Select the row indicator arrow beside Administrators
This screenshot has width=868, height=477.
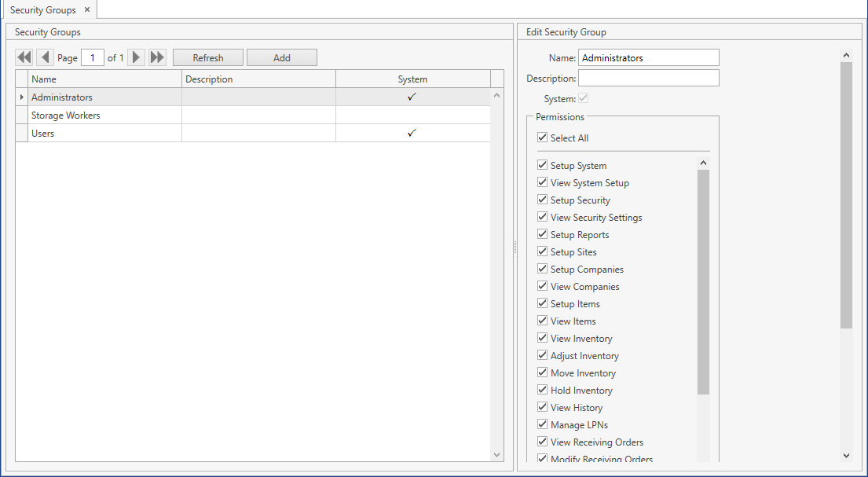click(21, 97)
